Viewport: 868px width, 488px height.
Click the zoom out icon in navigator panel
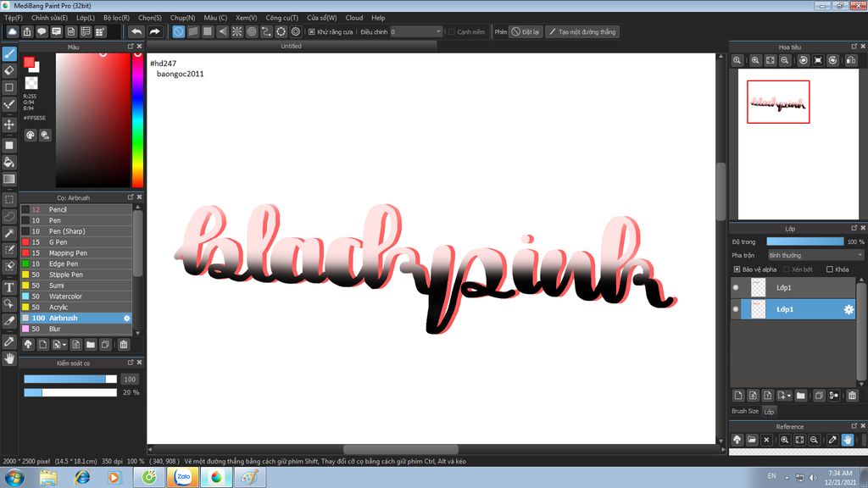785,60
